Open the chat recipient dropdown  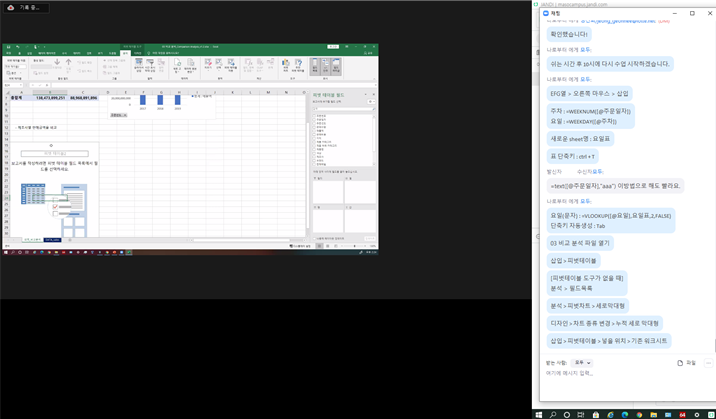point(582,363)
